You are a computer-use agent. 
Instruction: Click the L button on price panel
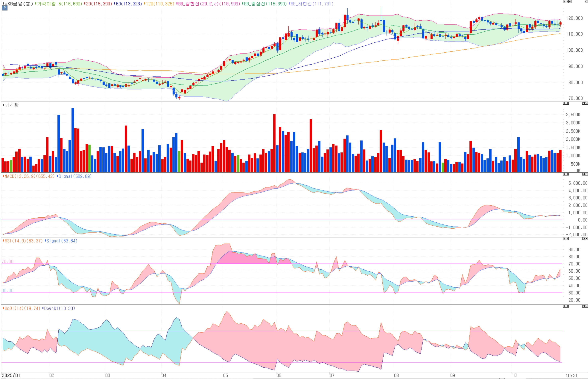coord(565,1)
